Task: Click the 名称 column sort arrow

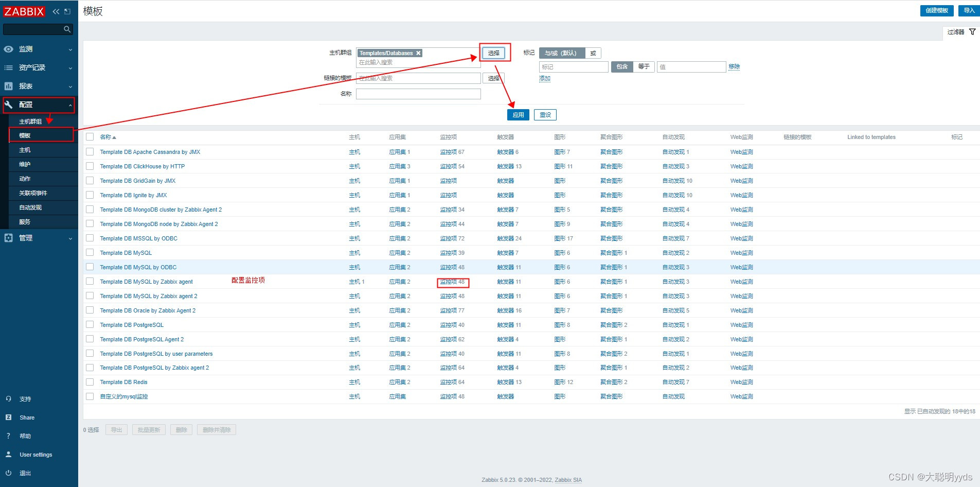Action: pos(114,137)
